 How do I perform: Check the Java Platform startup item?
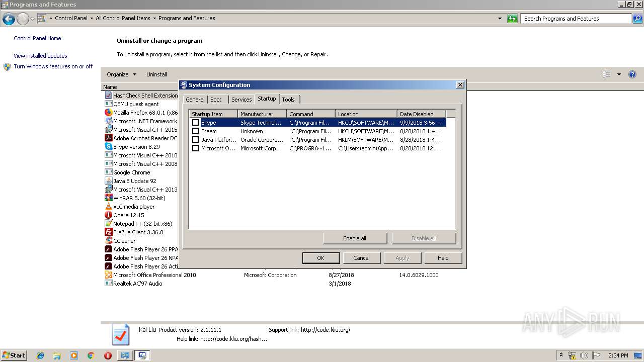(195, 140)
